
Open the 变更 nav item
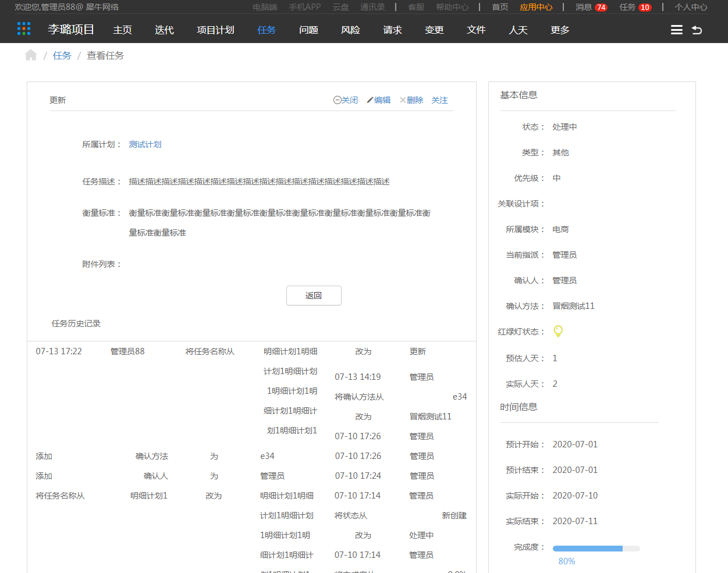(x=434, y=30)
